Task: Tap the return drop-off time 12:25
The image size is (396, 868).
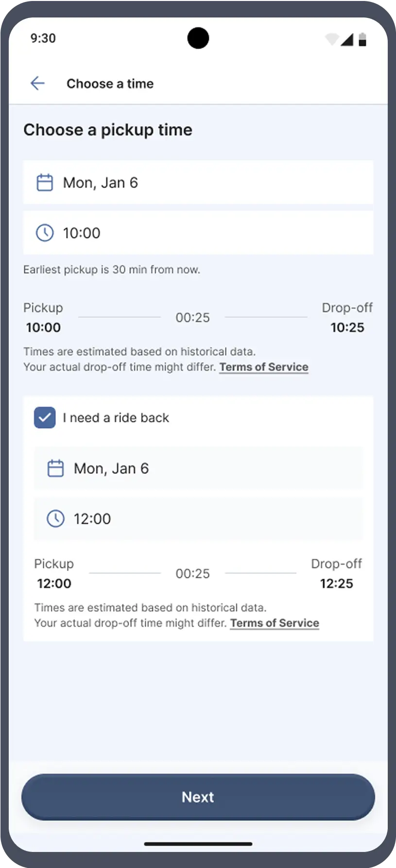Action: (336, 584)
